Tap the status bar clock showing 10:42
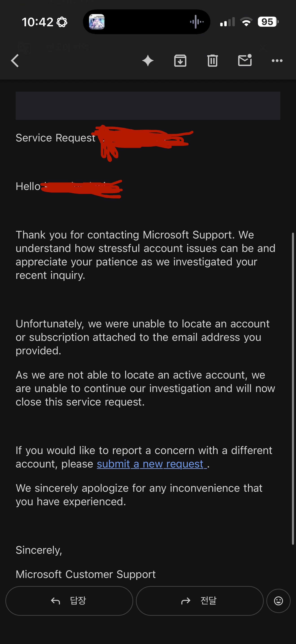The image size is (296, 644). [37, 22]
